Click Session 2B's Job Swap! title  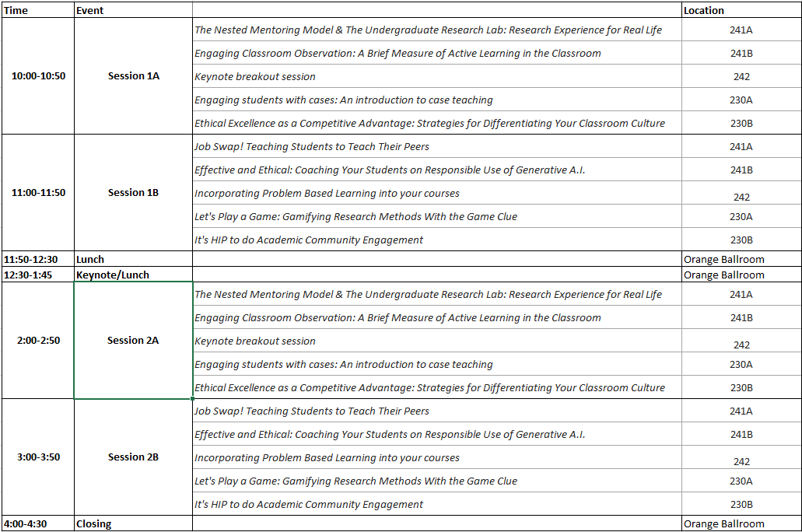[311, 411]
